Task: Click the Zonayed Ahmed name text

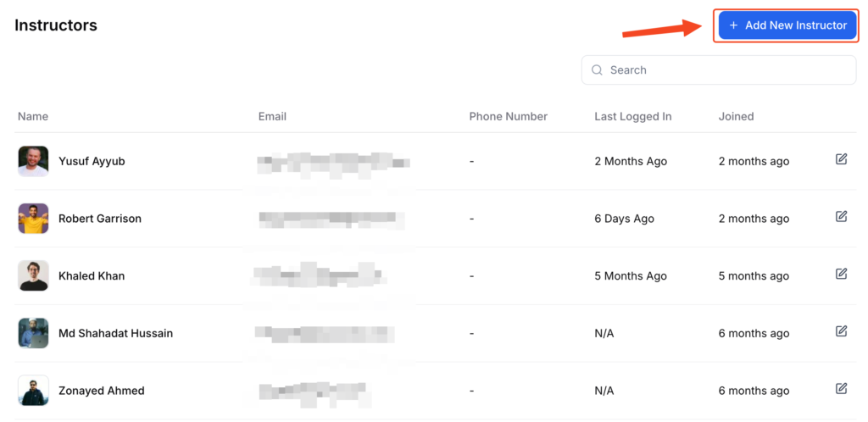Action: click(x=102, y=391)
